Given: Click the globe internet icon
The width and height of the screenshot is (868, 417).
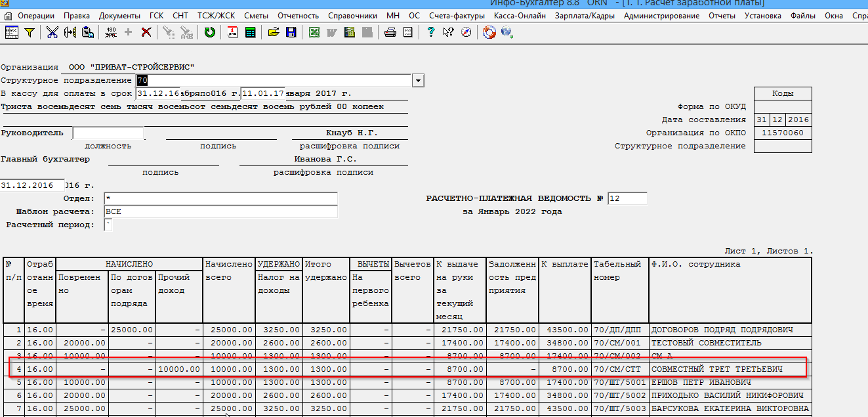Looking at the screenshot, I should 506,32.
